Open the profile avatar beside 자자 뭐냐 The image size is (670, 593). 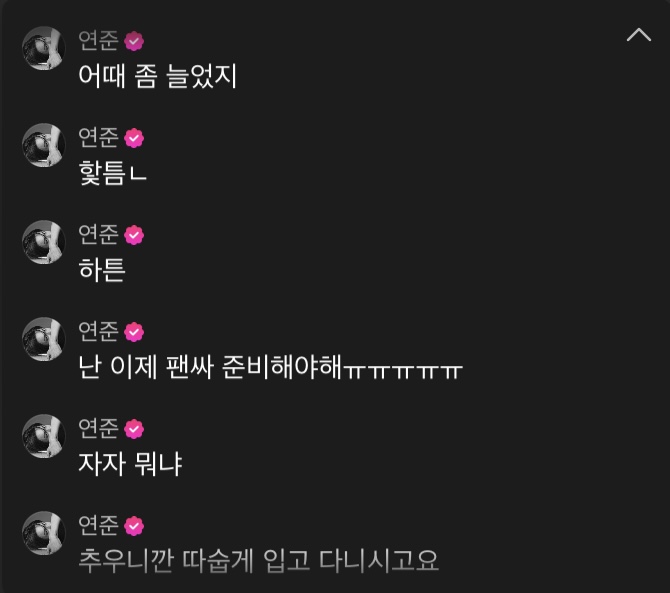(x=44, y=436)
